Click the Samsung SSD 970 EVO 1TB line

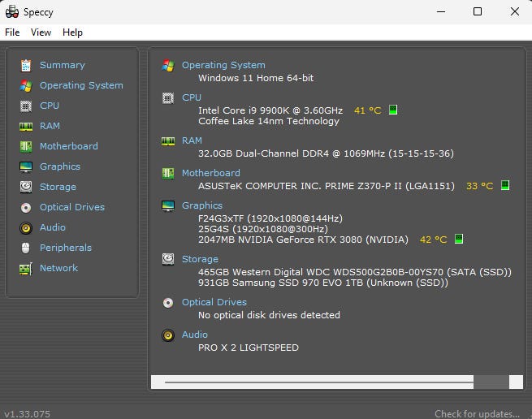point(323,283)
